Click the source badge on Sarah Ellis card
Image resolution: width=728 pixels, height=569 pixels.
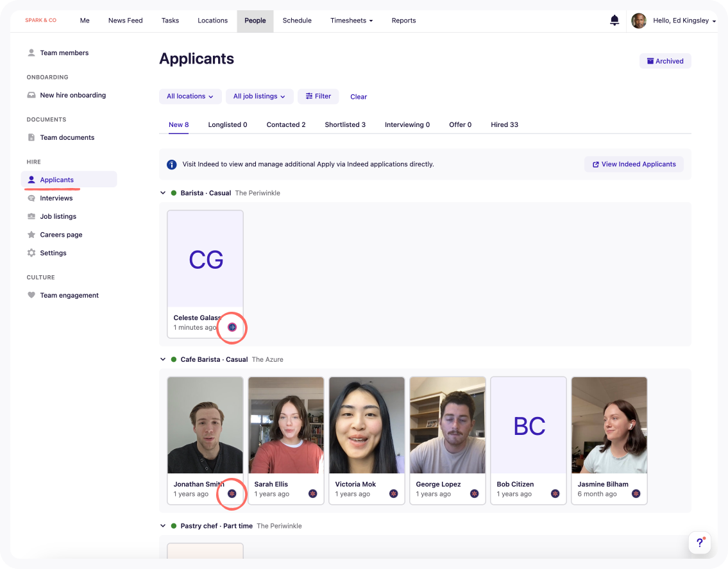coord(313,493)
